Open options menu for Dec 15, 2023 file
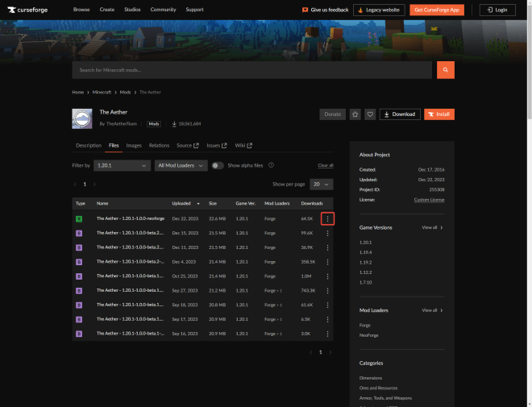 [x=327, y=233]
